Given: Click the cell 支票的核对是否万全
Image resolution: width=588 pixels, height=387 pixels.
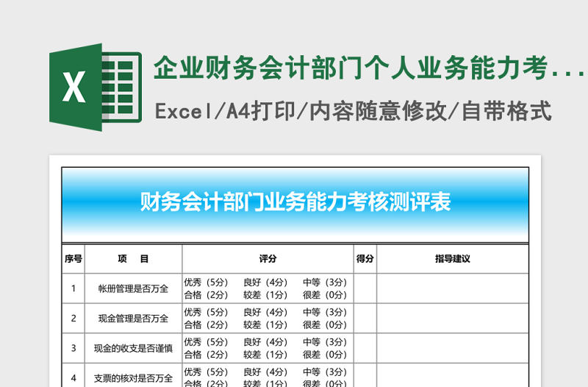Looking at the screenshot, I should (x=134, y=375).
